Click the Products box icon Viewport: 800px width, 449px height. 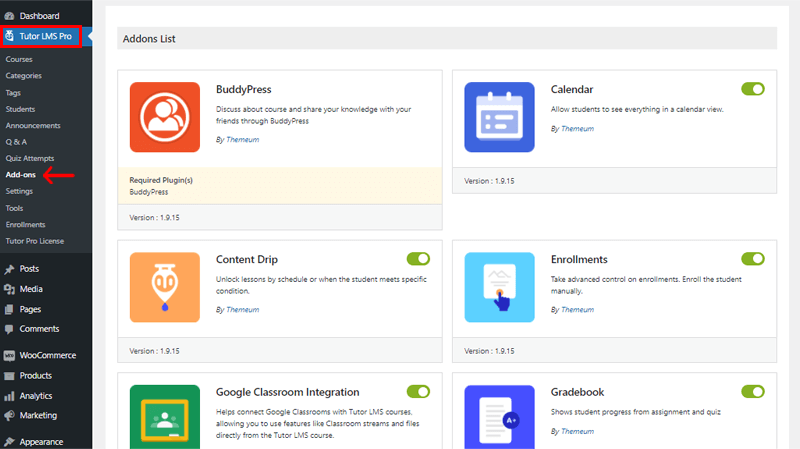pyautogui.click(x=9, y=376)
